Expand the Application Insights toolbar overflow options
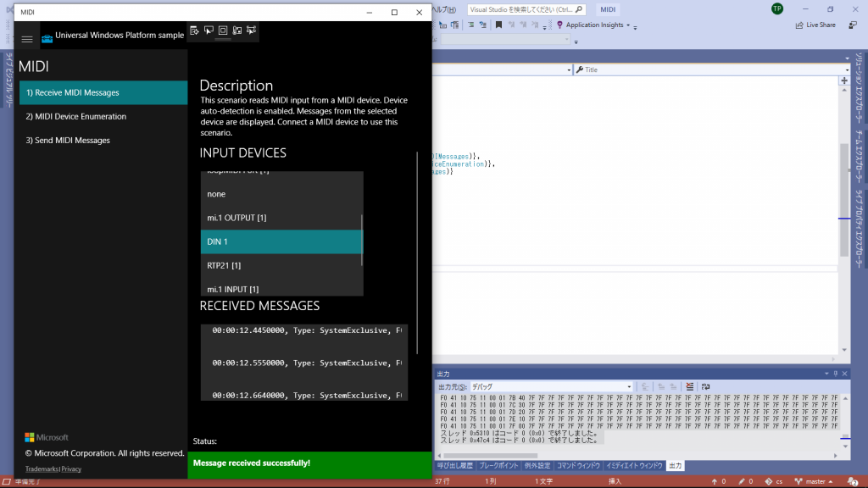 [635, 26]
